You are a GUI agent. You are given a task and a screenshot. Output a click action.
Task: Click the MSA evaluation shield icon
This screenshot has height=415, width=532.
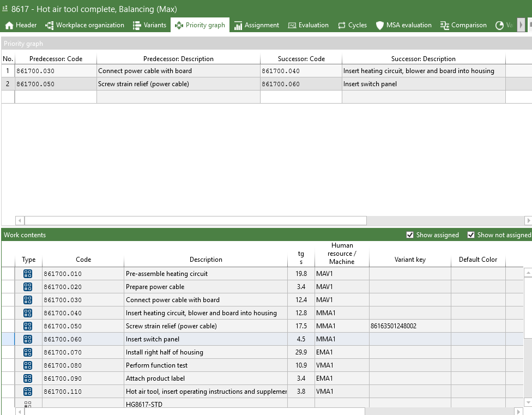(x=380, y=26)
